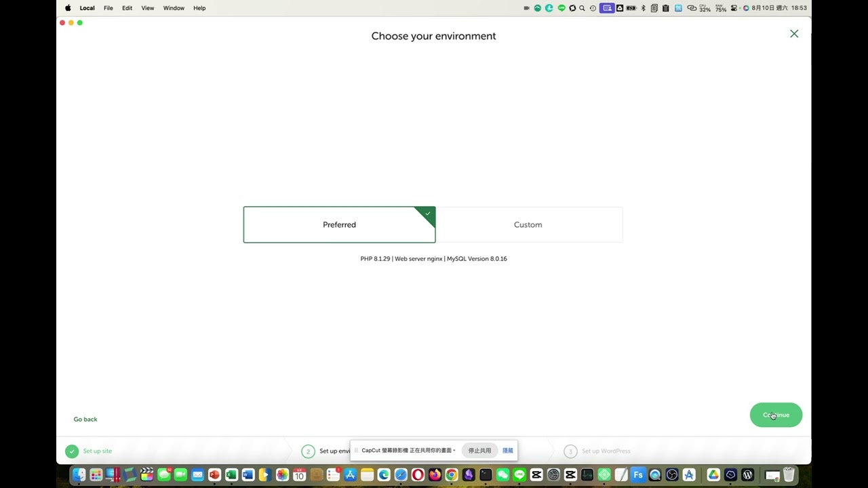The height and width of the screenshot is (488, 868).
Task: Open the Apple menu
Action: click(68, 8)
